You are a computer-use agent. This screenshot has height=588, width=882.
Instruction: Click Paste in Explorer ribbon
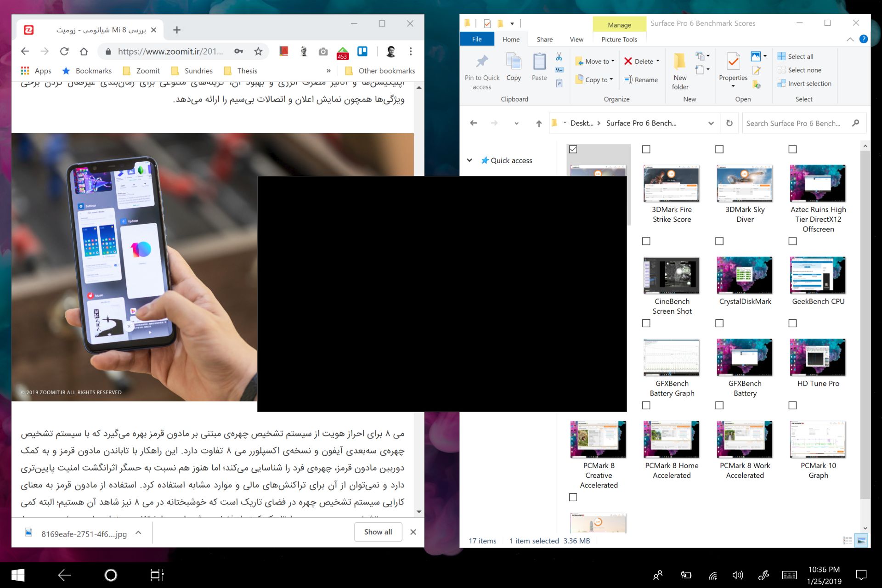pyautogui.click(x=539, y=67)
